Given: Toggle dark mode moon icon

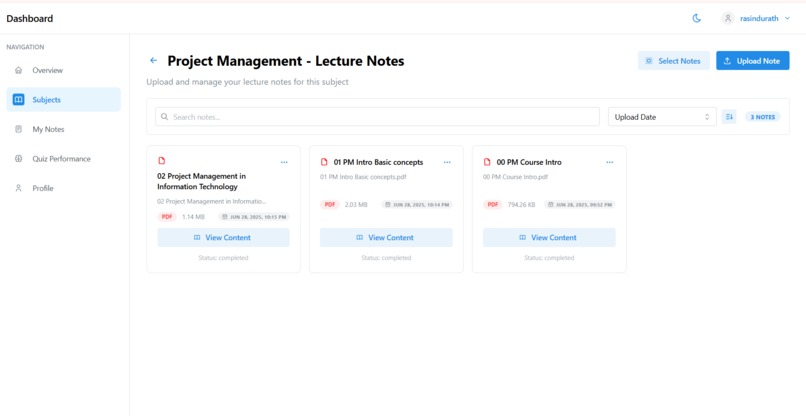Looking at the screenshot, I should click(x=697, y=19).
